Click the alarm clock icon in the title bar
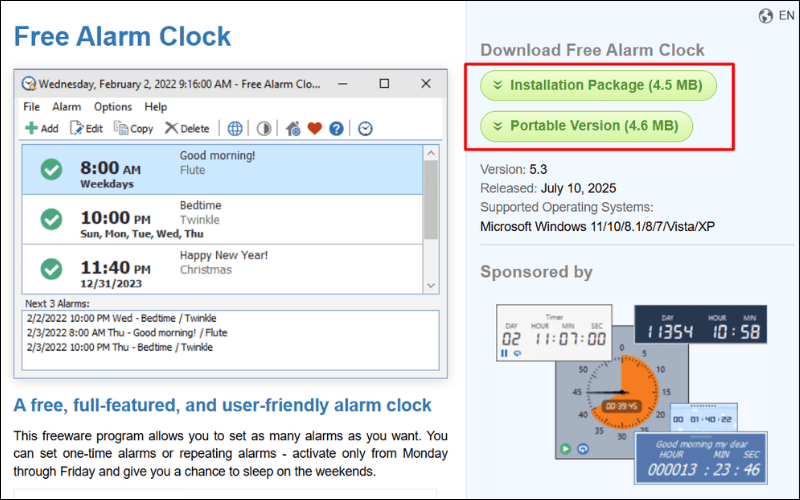The width and height of the screenshot is (800, 500). (29, 84)
